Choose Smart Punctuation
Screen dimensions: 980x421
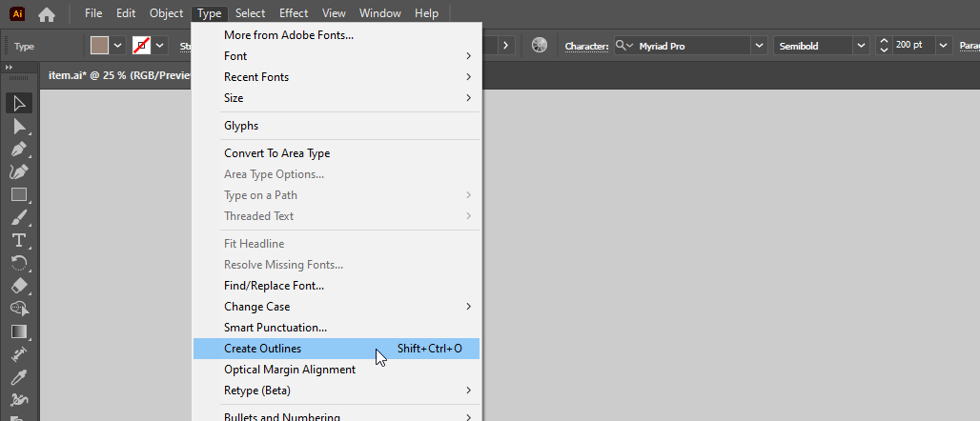337,328
